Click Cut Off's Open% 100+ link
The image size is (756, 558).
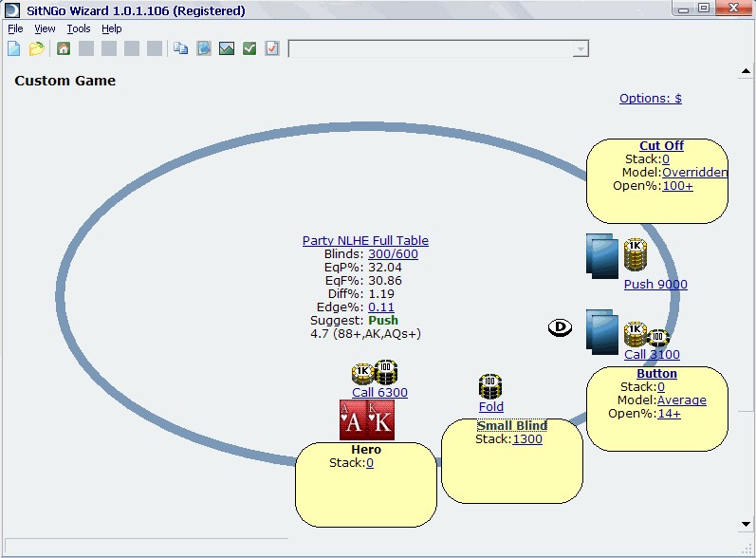[677, 186]
